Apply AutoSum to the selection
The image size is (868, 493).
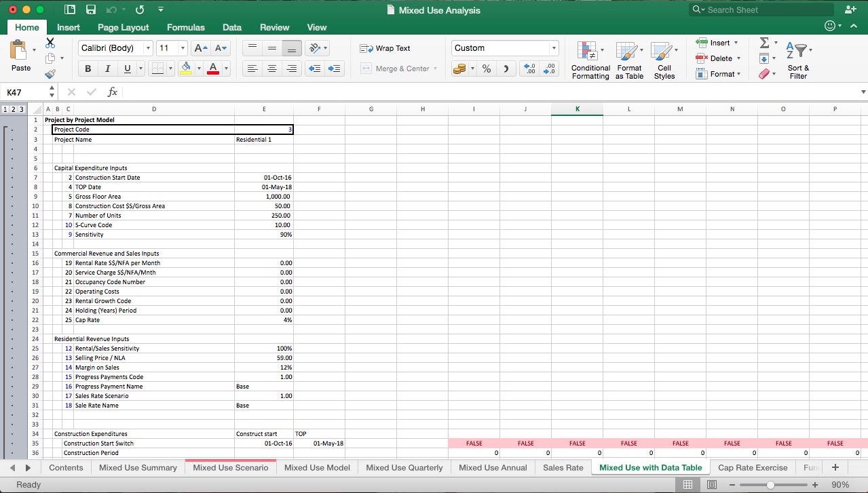[766, 43]
